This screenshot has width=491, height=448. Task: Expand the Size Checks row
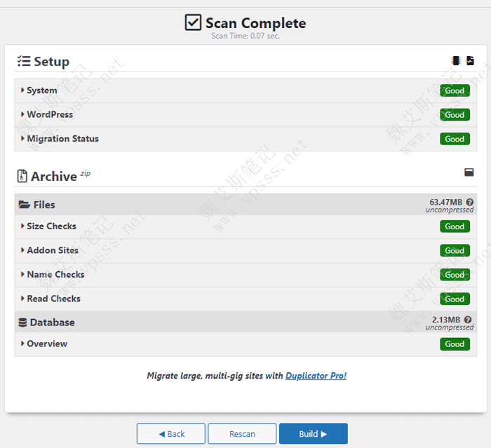pyautogui.click(x=51, y=226)
